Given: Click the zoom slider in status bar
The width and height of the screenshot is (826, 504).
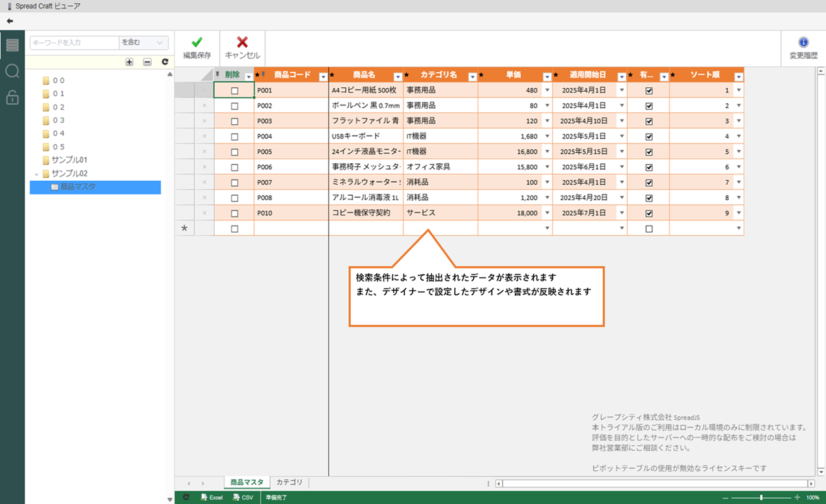Looking at the screenshot, I should (x=761, y=497).
